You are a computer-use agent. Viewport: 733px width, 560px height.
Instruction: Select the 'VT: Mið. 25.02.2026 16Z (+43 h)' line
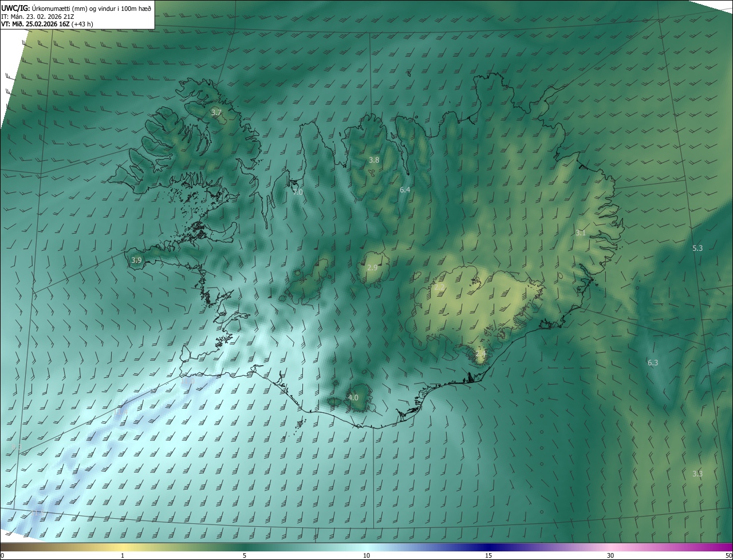[x=47, y=24]
